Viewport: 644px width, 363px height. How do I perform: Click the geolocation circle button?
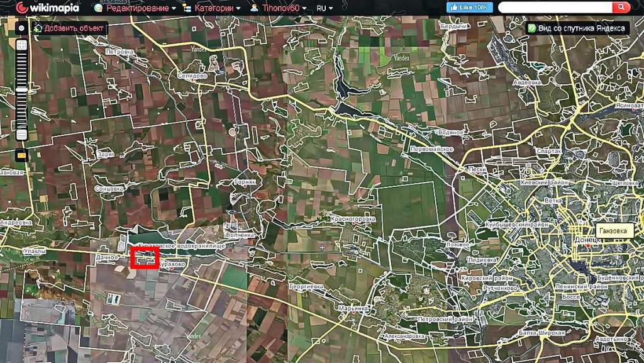[x=21, y=28]
